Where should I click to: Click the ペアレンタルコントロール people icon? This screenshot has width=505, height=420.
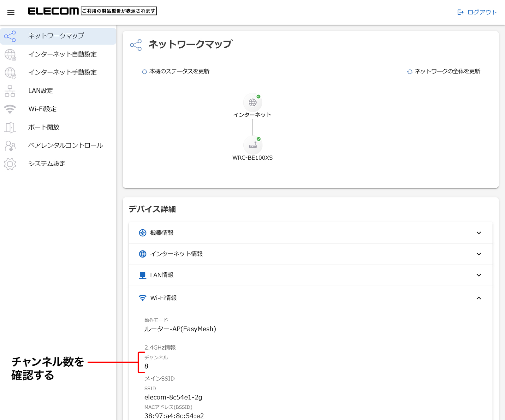tap(10, 146)
